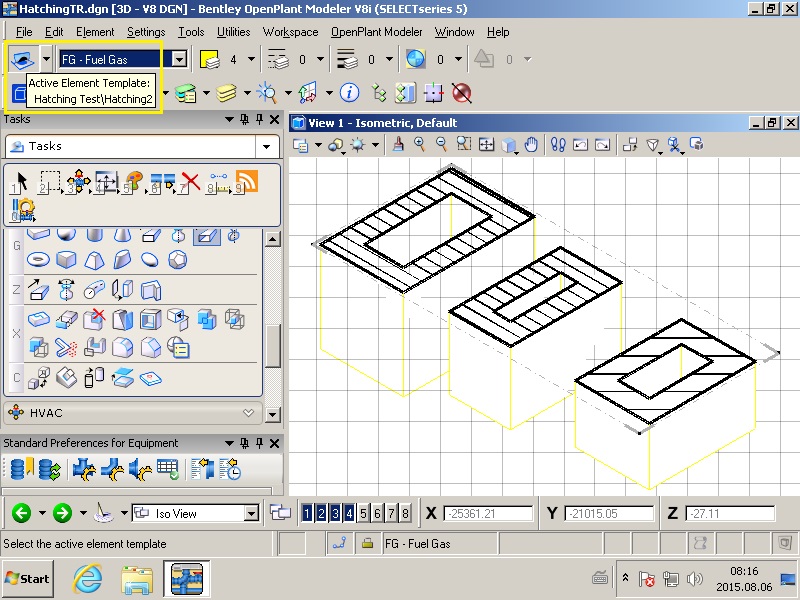This screenshot has height=600, width=800.
Task: Open the active line weight dropdown
Action: click(389, 59)
